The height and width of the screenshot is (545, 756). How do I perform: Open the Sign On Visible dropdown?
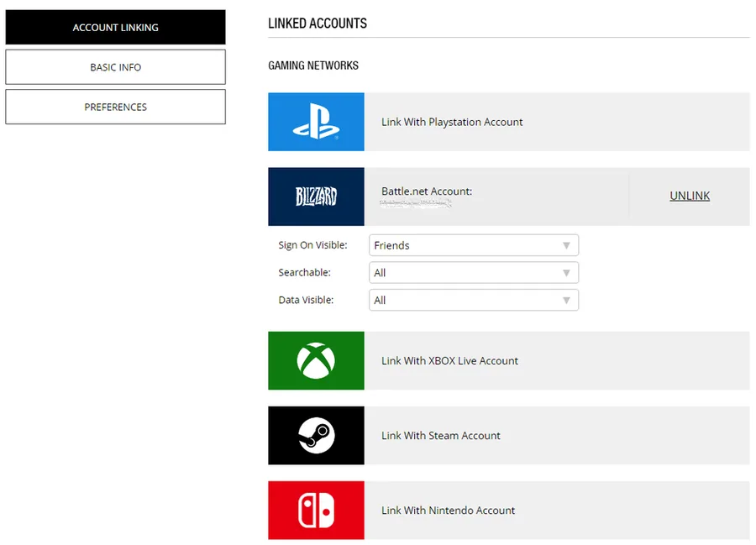pyautogui.click(x=474, y=245)
